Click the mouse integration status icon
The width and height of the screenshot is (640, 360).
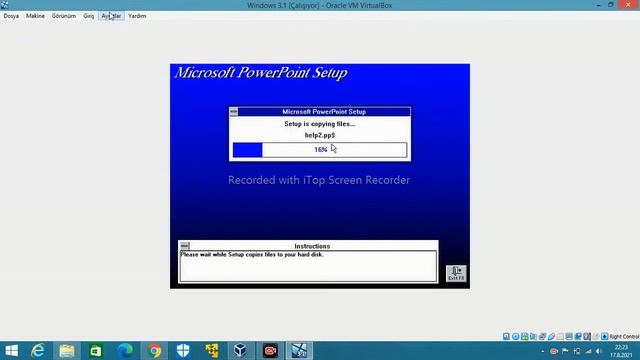(x=596, y=336)
